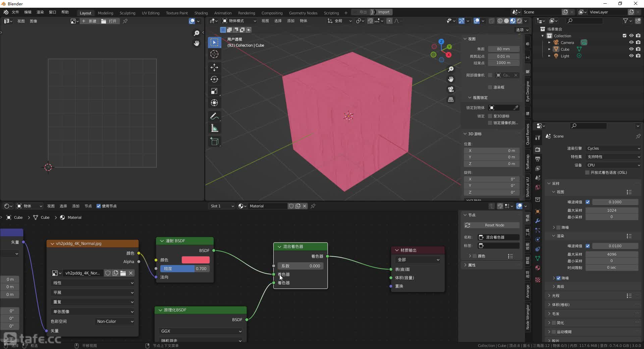The height and width of the screenshot is (349, 644).
Task: Toggle viewport noise threshold checkbox
Action: (x=588, y=202)
